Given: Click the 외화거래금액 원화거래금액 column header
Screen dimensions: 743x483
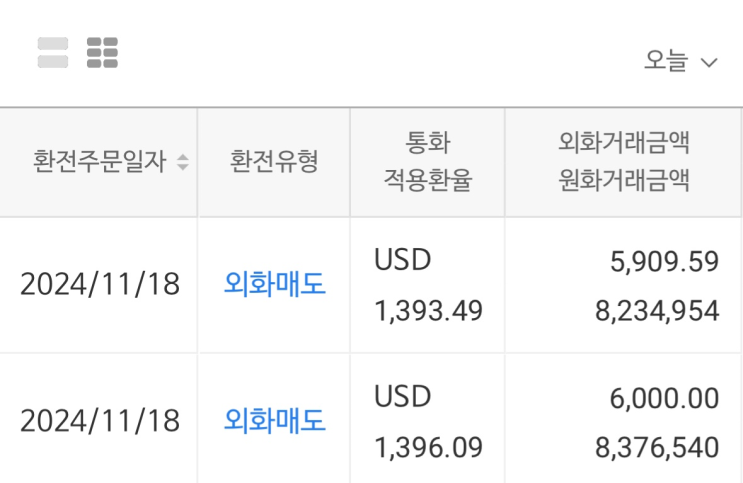Looking at the screenshot, I should [x=624, y=162].
